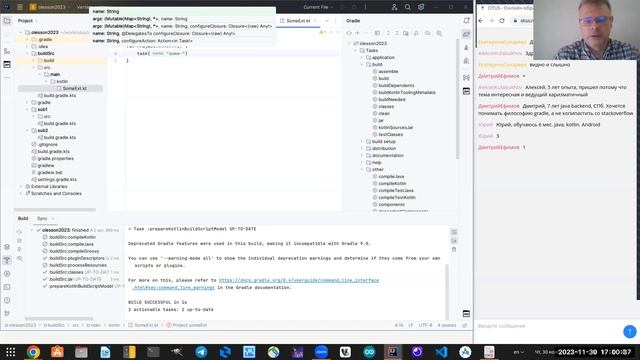Open the show applications grid in taskbar

11,352
